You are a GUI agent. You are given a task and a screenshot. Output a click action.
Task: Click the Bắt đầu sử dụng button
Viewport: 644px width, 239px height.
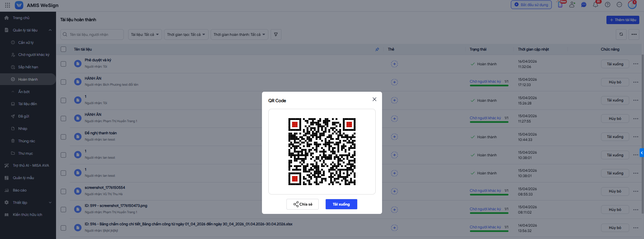click(x=531, y=5)
